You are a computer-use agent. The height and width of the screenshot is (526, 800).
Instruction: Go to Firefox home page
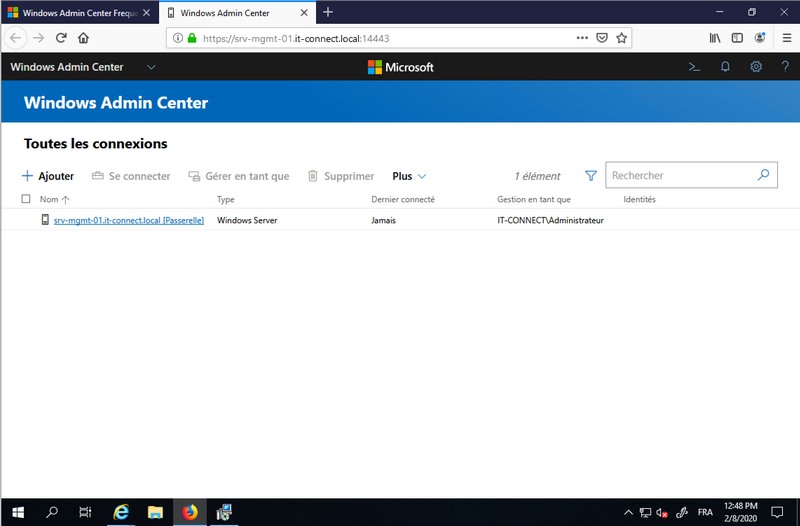84,38
